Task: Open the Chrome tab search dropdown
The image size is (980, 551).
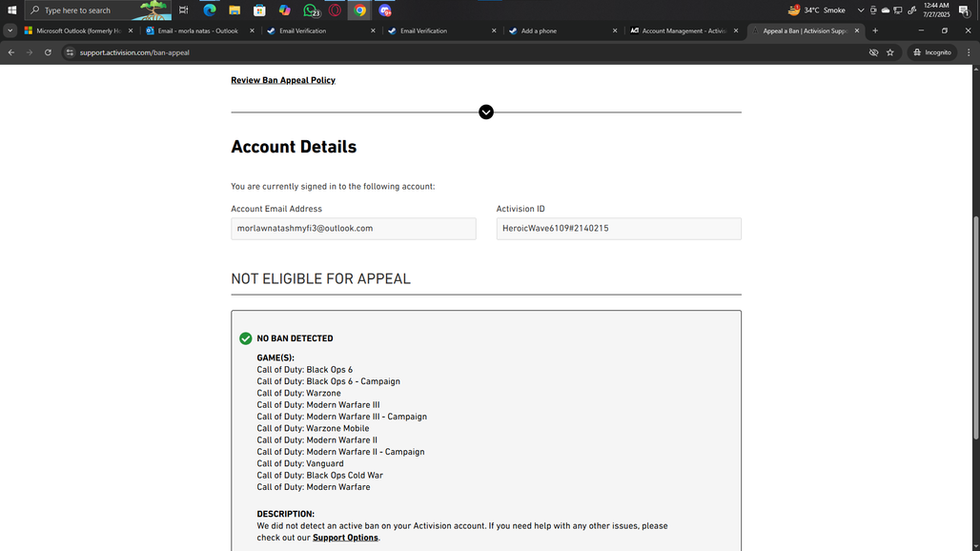Action: click(10, 31)
